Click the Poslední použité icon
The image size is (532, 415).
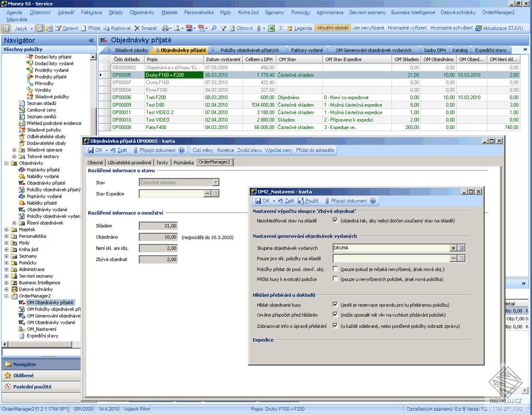click(x=8, y=386)
